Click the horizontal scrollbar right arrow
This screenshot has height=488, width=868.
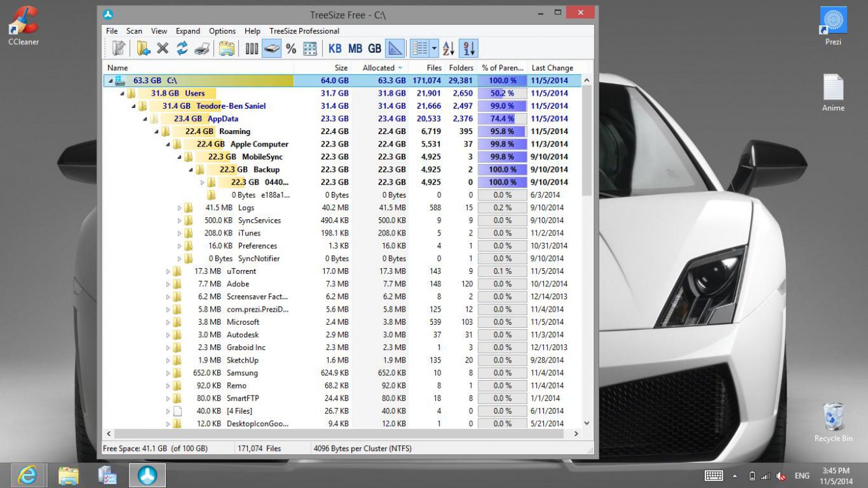(x=576, y=433)
